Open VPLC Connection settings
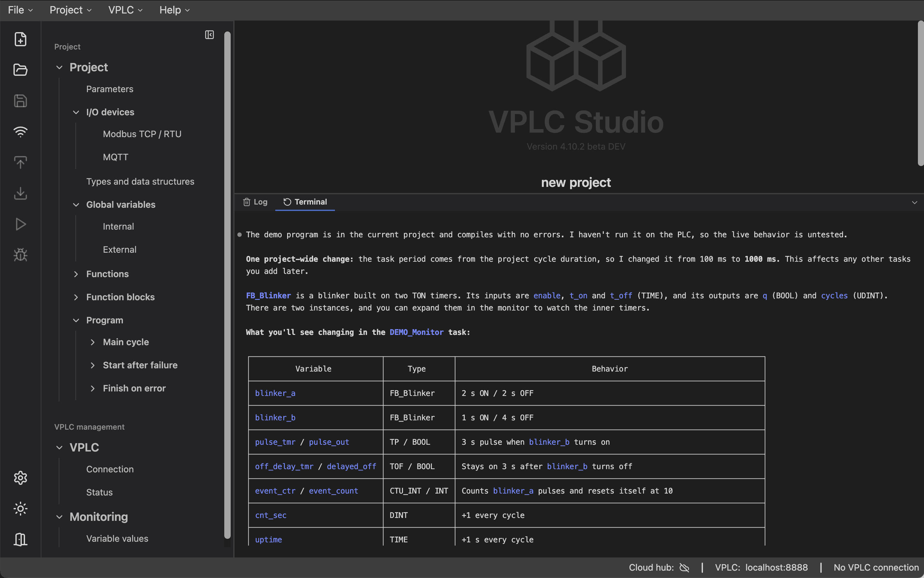924x578 pixels. point(110,469)
